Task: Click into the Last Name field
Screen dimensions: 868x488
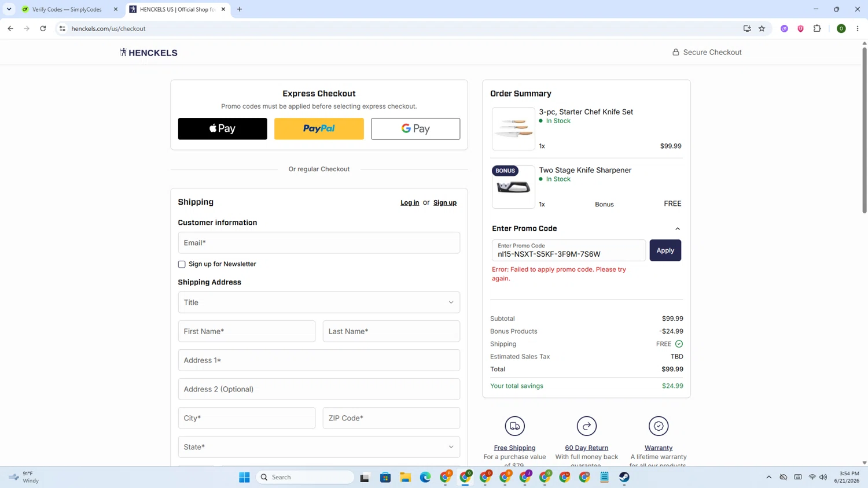Action: pos(391,331)
